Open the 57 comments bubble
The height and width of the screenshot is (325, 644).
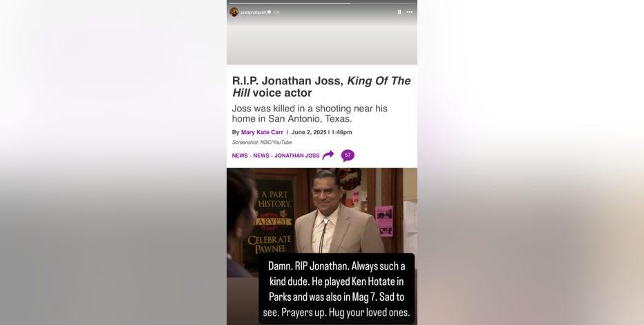pyautogui.click(x=348, y=156)
